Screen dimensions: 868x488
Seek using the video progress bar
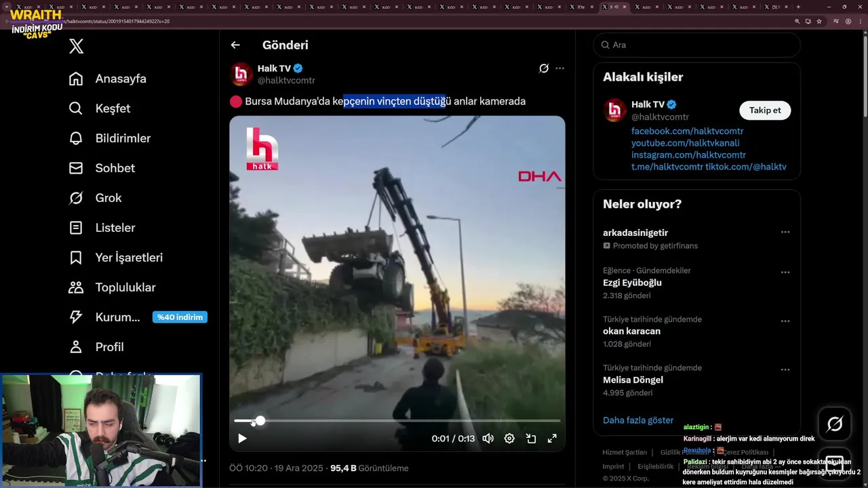(397, 421)
